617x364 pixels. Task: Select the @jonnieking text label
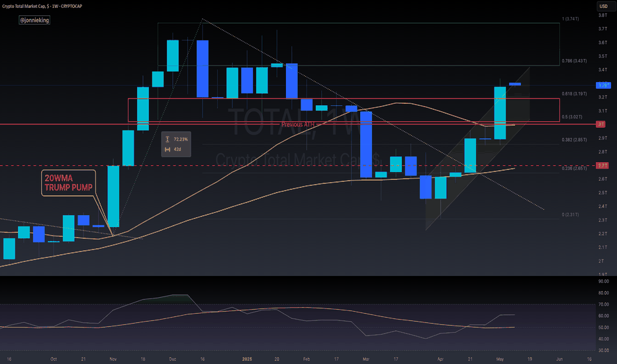tap(34, 20)
